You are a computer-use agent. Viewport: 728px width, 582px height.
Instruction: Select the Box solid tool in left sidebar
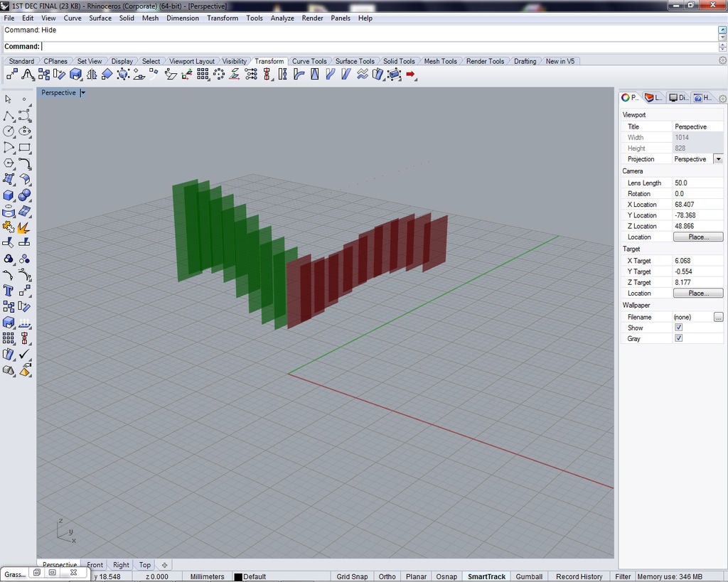(9, 195)
